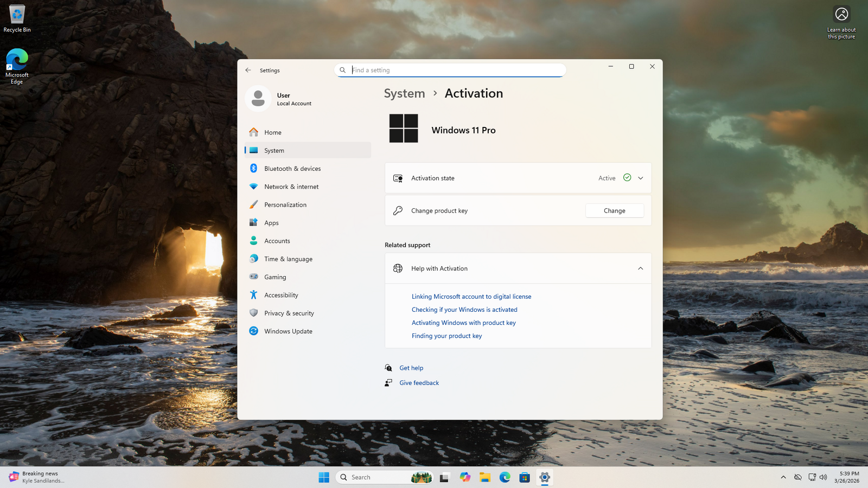Viewport: 868px width, 488px height.
Task: Open the Gaming settings page
Action: coord(275,277)
